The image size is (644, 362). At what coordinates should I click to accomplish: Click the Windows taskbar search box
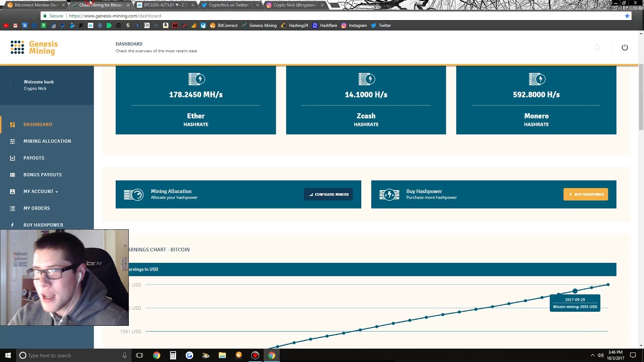(x=73, y=355)
